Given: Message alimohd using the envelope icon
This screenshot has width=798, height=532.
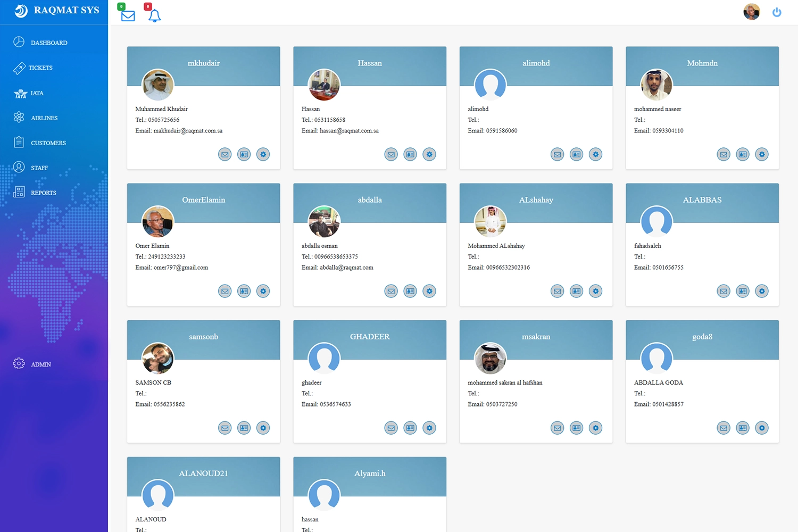Looking at the screenshot, I should click(558, 154).
